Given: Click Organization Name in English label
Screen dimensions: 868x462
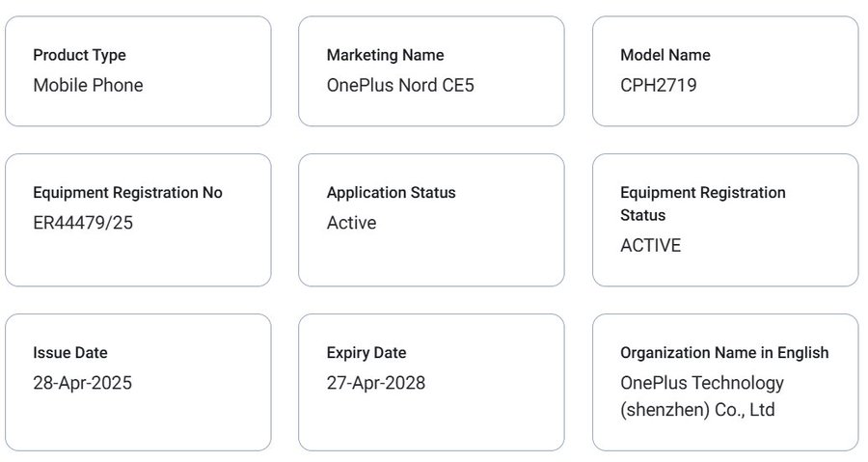Looking at the screenshot, I should pyautogui.click(x=724, y=353).
